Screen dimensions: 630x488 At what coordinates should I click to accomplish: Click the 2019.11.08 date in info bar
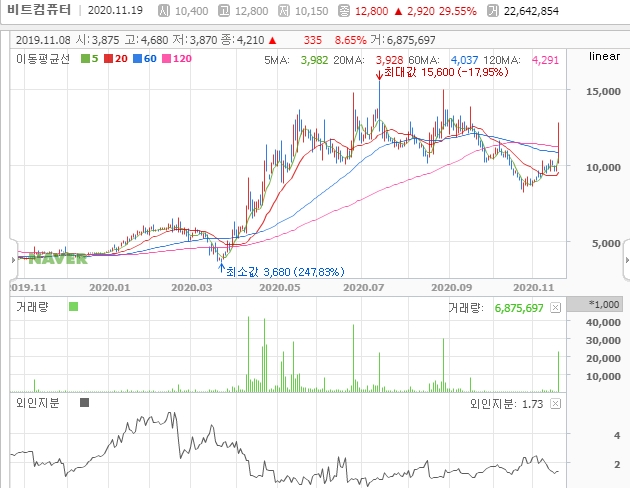43,40
